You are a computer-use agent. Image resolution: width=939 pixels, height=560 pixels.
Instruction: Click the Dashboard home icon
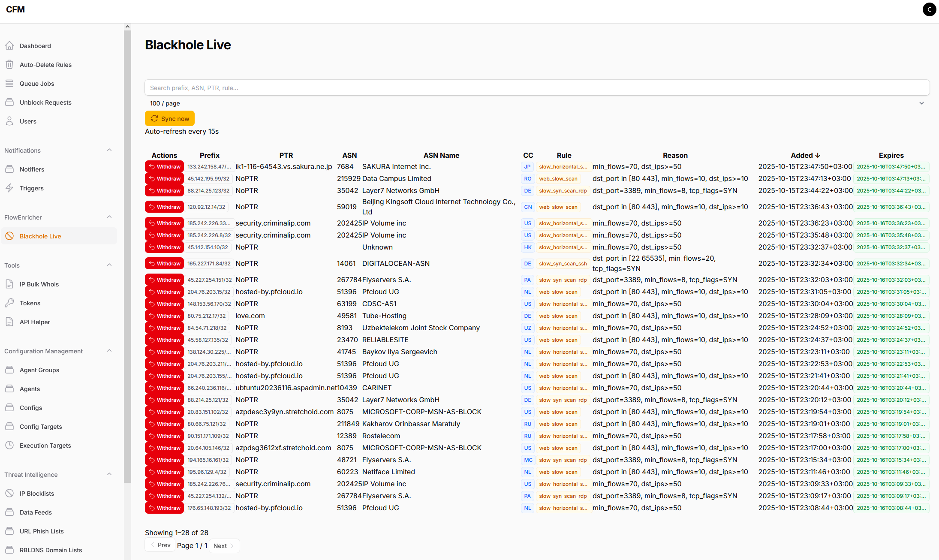point(9,46)
